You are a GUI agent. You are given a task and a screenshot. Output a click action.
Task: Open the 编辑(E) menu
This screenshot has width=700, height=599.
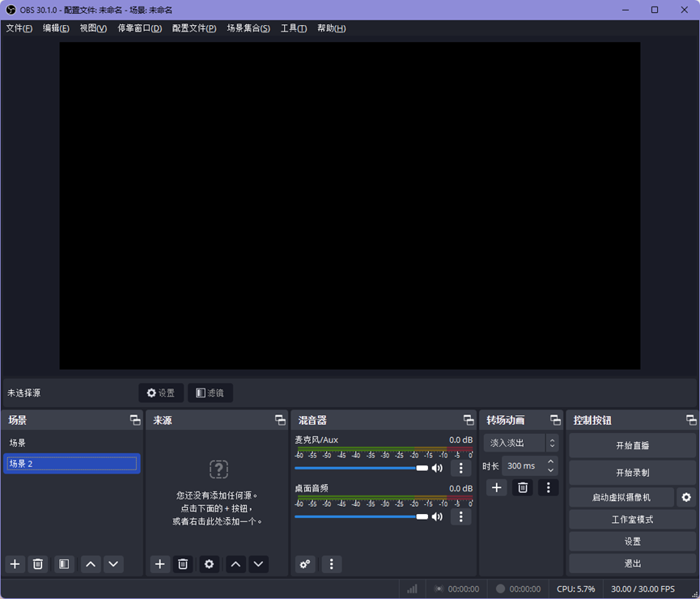(x=56, y=28)
